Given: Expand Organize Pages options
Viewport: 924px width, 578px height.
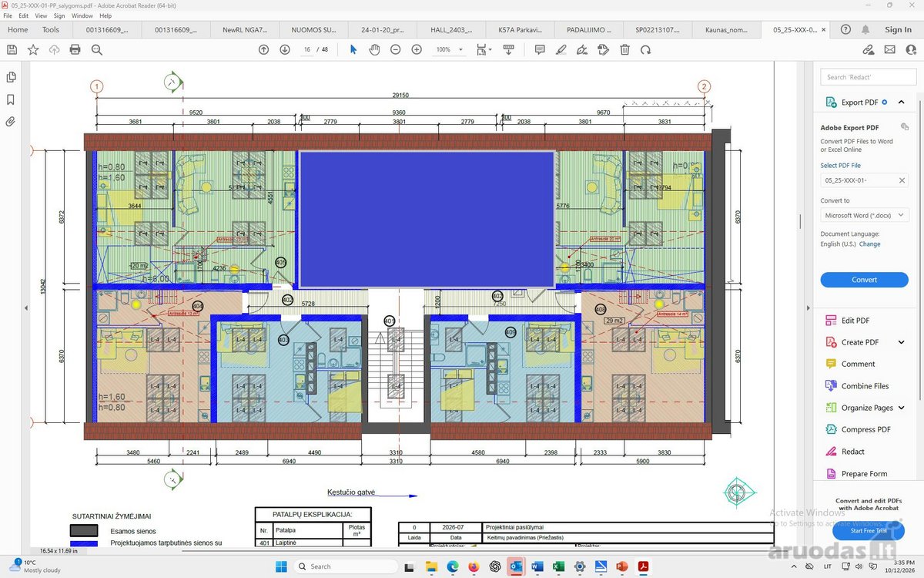Looking at the screenshot, I should (x=901, y=408).
